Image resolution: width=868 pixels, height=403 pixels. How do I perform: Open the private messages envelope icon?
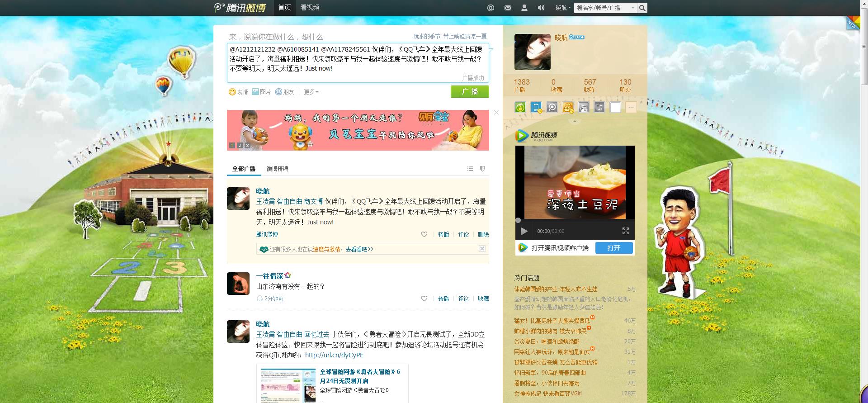pos(508,8)
